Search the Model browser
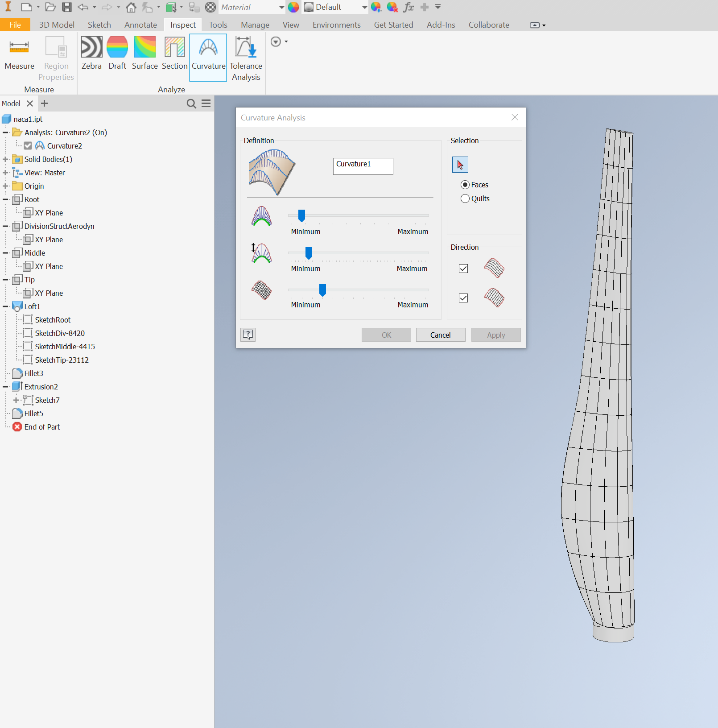Screen dimensions: 718x728 tap(191, 103)
